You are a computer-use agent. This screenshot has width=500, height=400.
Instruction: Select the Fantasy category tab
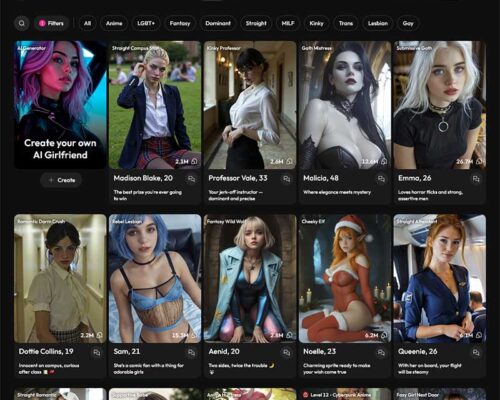(x=180, y=23)
